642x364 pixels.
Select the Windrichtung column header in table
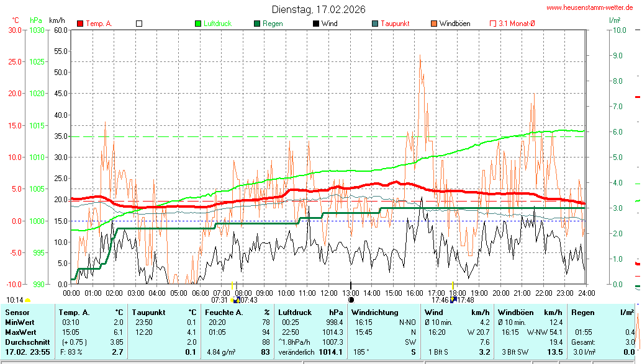pyautogui.click(x=375, y=312)
